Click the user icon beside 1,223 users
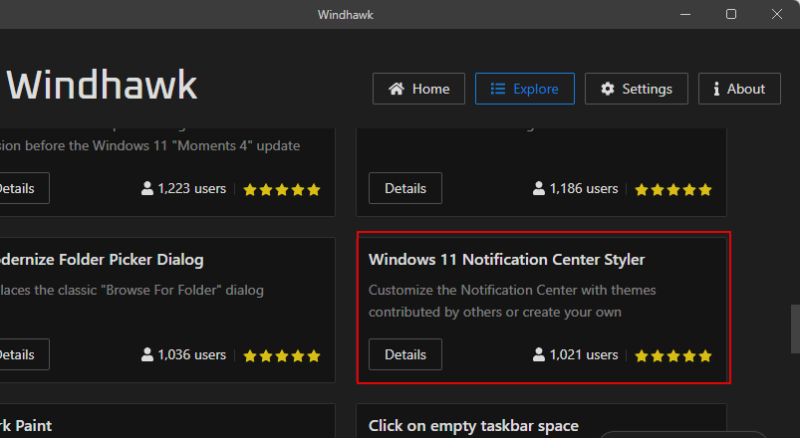The image size is (800, 438). (x=147, y=188)
